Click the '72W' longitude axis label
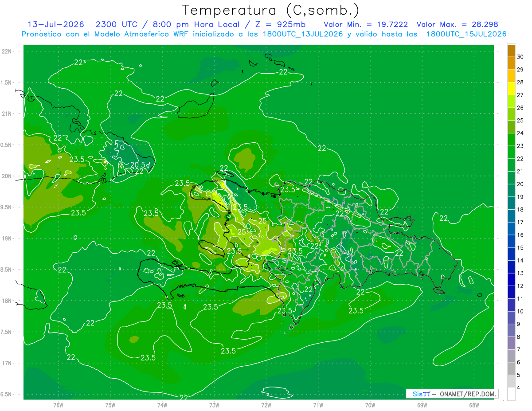 266,405
